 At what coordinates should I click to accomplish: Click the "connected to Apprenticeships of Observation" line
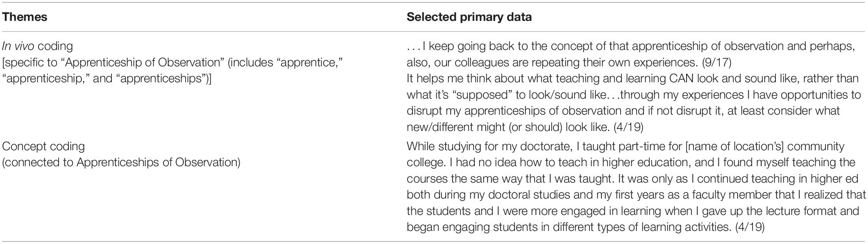[121, 162]
